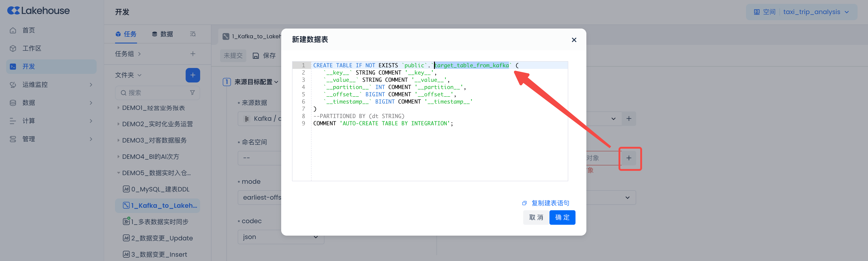Add a task group with plus icon
Screen dimensions: 868x261
pyautogui.click(x=193, y=54)
